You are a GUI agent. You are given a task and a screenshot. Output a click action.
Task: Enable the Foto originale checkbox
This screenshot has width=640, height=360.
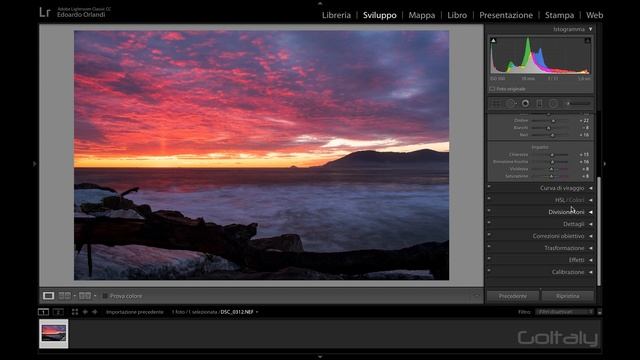pyautogui.click(x=492, y=89)
